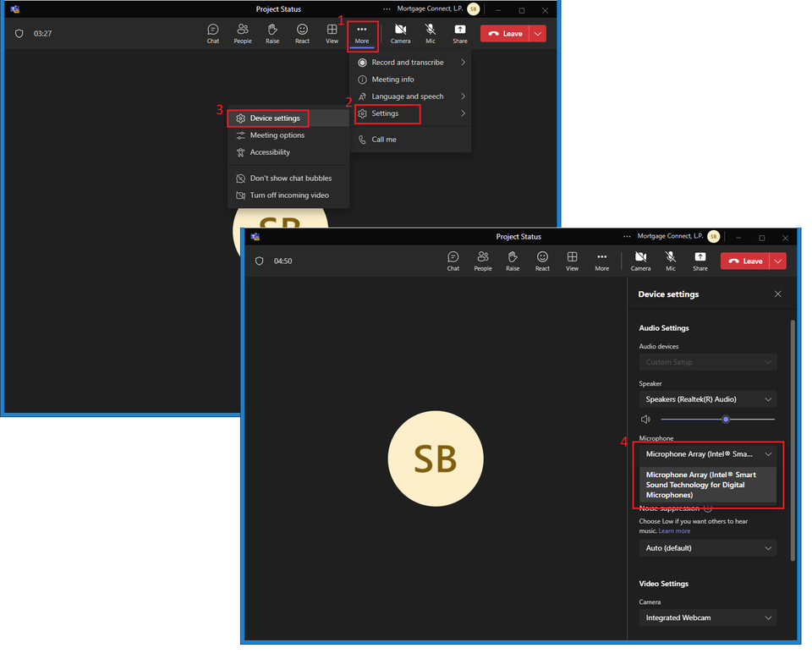Unmute Mic in the lower meeting window

coord(671,261)
